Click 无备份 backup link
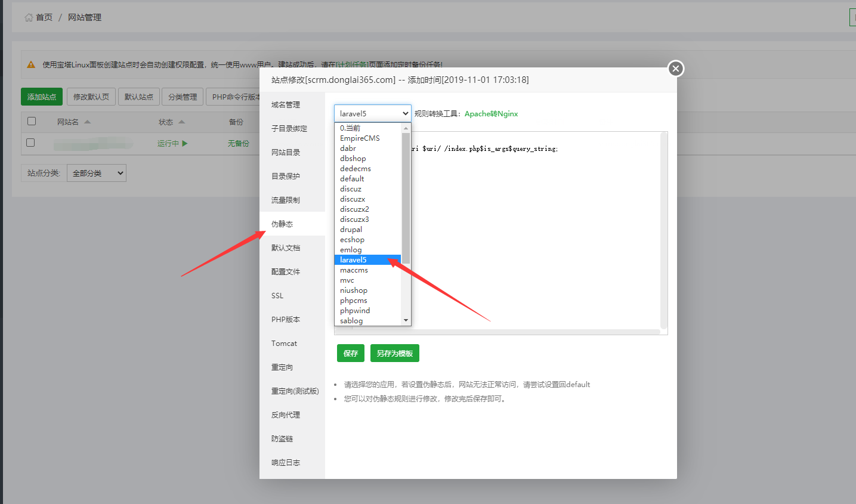 tap(238, 144)
